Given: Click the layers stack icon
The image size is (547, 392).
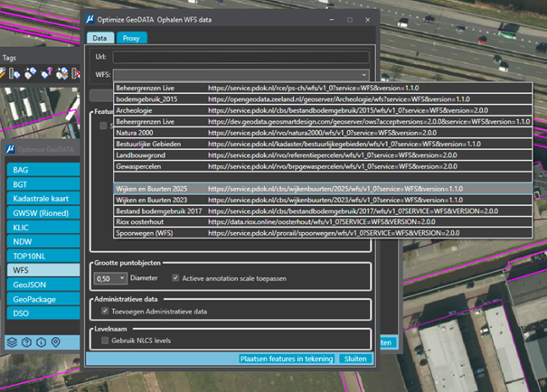Looking at the screenshot, I should tap(13, 342).
